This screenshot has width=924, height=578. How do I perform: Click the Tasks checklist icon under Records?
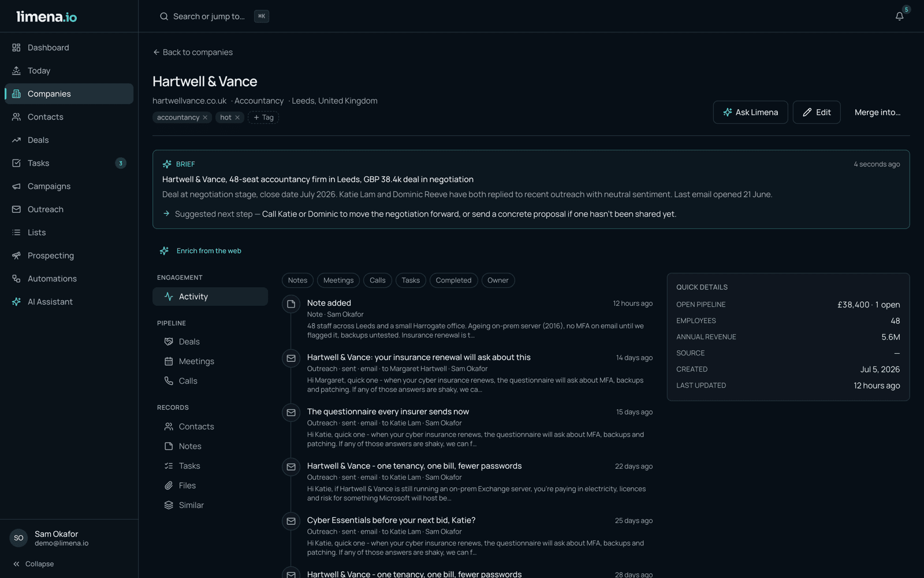pos(169,466)
